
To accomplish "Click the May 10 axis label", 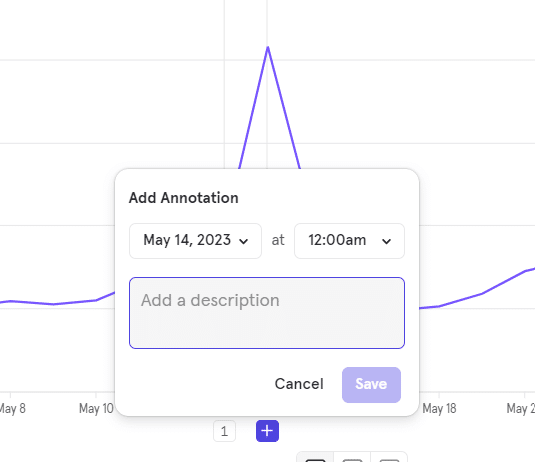I will [x=96, y=408].
